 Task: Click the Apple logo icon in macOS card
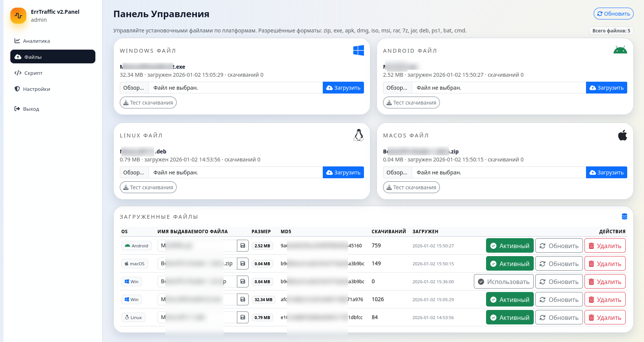623,135
